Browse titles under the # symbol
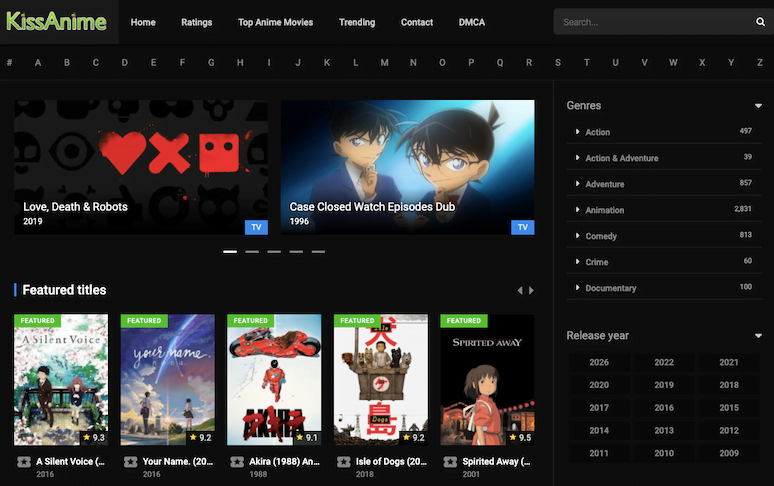Screen dimensions: 774x486 click(x=9, y=63)
